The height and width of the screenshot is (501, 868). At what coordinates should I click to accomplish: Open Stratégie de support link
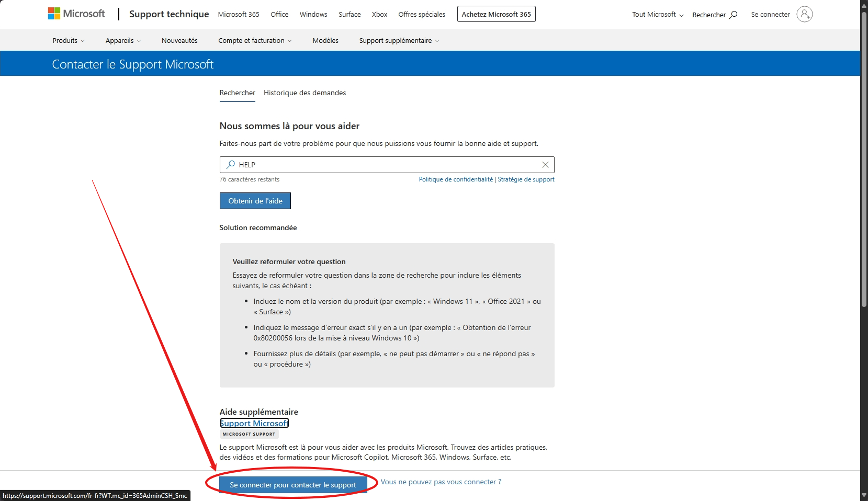[x=526, y=179]
